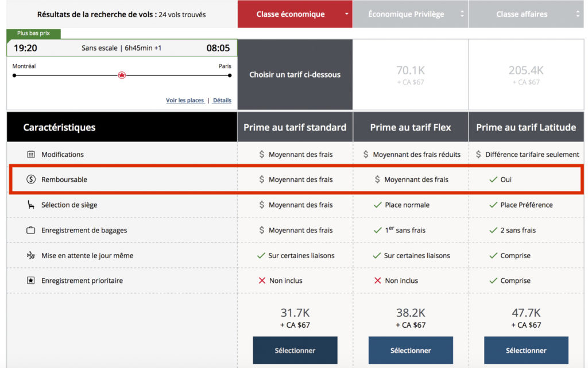This screenshot has width=588, height=368.
Task: Click the sort arrows on Classe affaires
Action: click(x=578, y=14)
